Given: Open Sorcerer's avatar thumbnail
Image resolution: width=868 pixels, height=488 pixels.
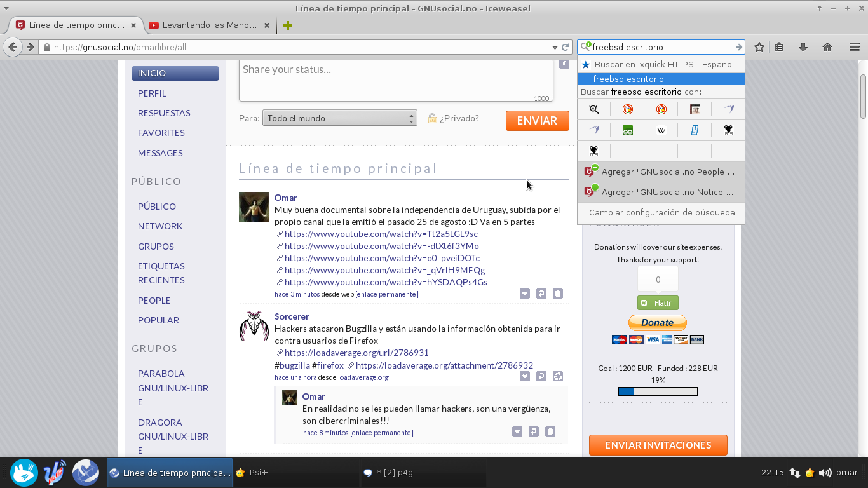Looking at the screenshot, I should 254,326.
